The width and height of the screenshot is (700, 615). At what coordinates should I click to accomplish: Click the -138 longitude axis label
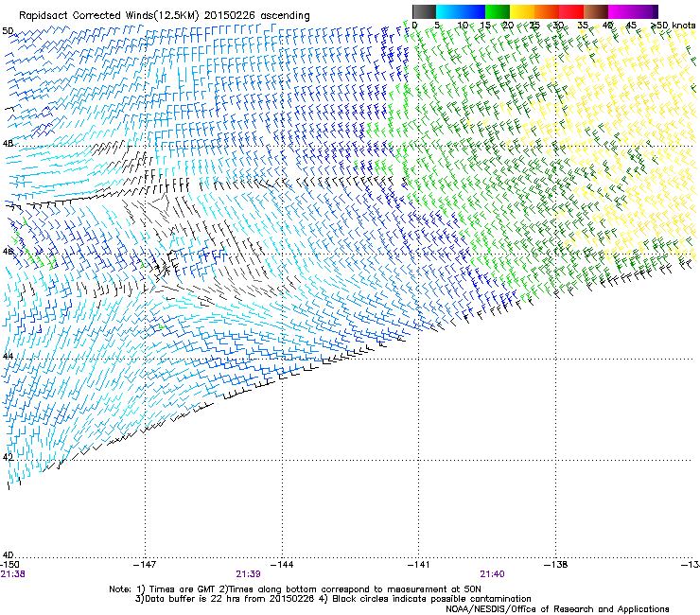[556, 565]
